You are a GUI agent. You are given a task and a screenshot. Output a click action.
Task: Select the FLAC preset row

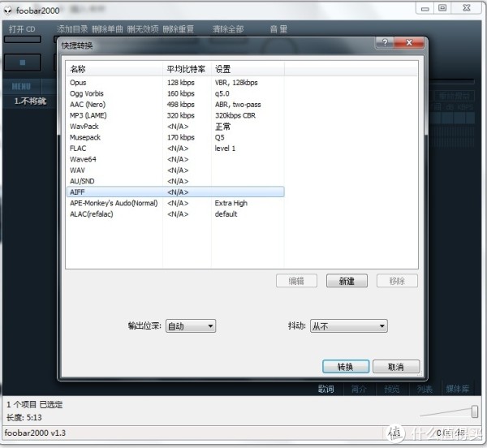coord(175,149)
